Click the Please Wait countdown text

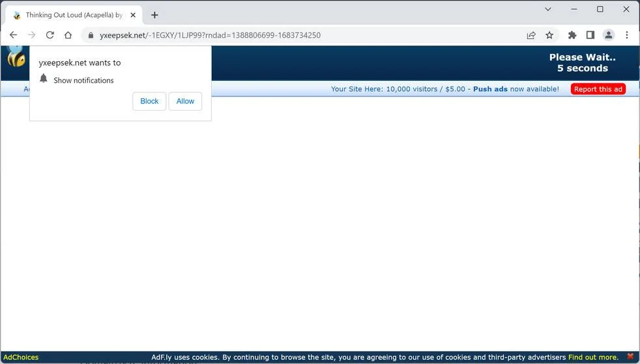(x=583, y=63)
